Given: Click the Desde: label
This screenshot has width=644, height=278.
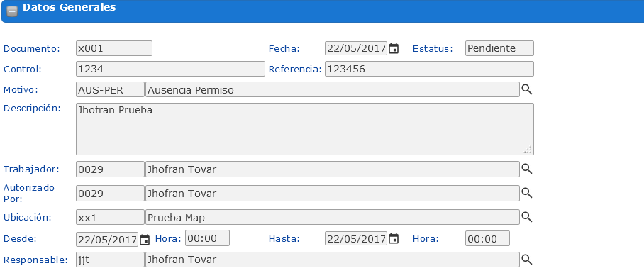Looking at the screenshot, I should pyautogui.click(x=20, y=238).
